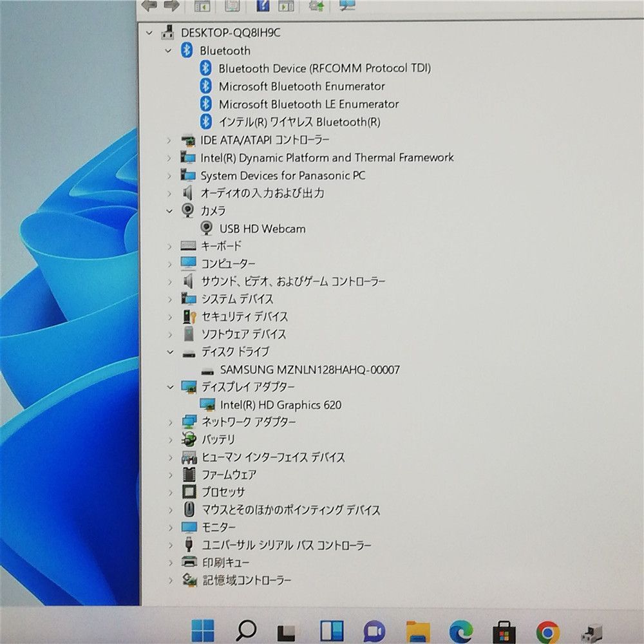Click the mouse icon for ポインティング デバイス
Image resolution: width=644 pixels, height=644 pixels.
coord(189,509)
